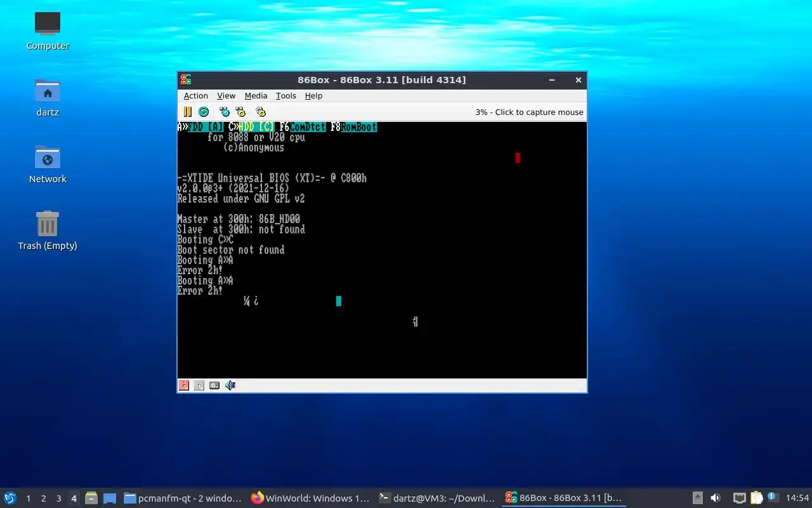Viewport: 812px width, 508px height.
Task: Click the 14:54 clock
Action: coord(797,498)
